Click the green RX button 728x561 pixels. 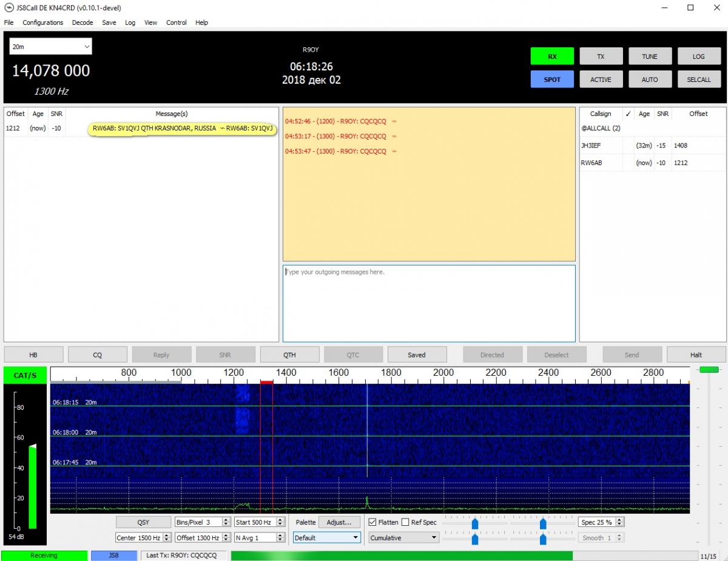coord(551,56)
